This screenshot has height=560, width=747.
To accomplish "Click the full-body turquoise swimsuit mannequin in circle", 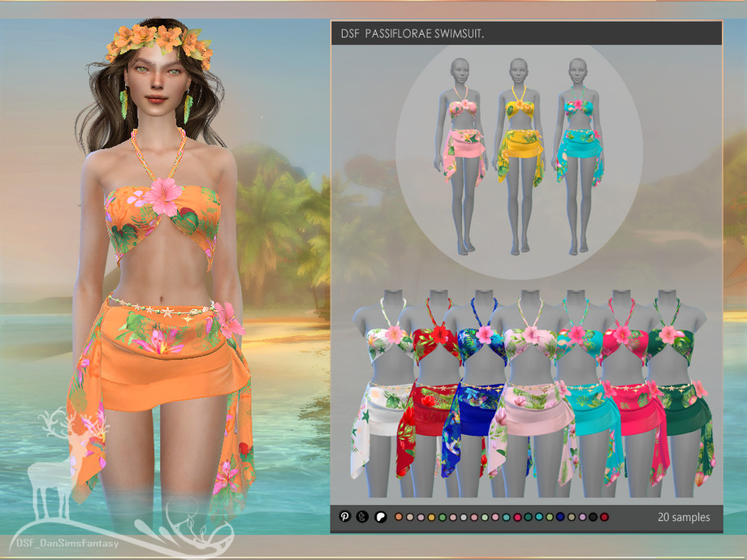I will coord(578,156).
